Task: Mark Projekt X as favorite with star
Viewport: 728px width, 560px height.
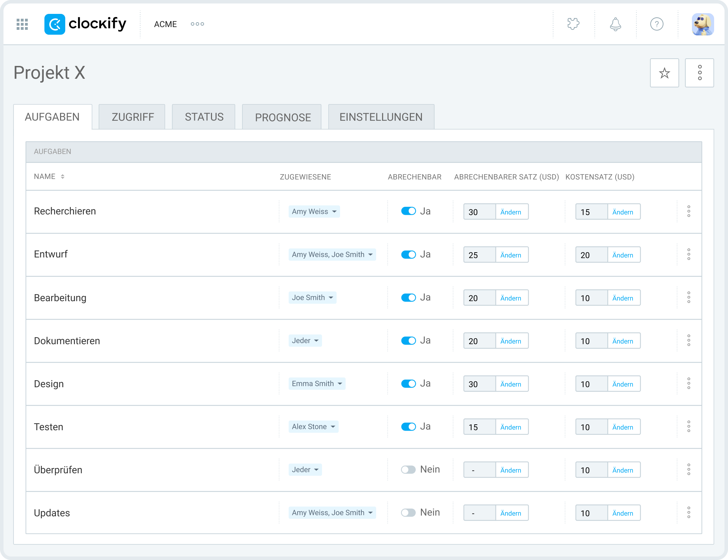Action: tap(664, 73)
